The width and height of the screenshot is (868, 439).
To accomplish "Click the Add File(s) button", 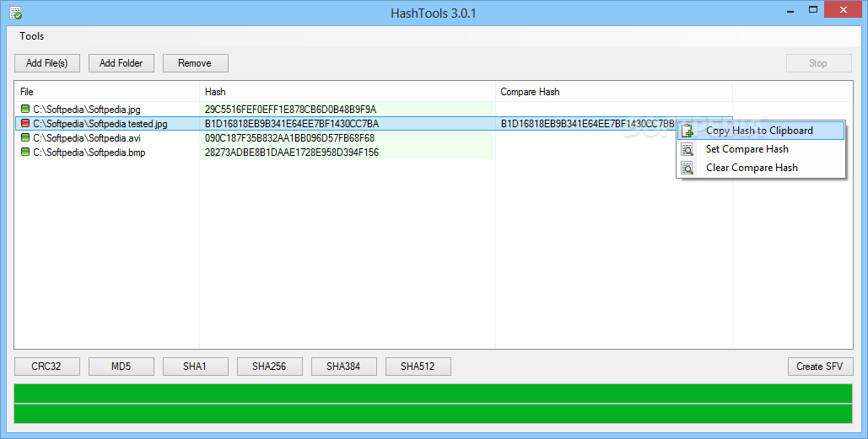I will 47,63.
